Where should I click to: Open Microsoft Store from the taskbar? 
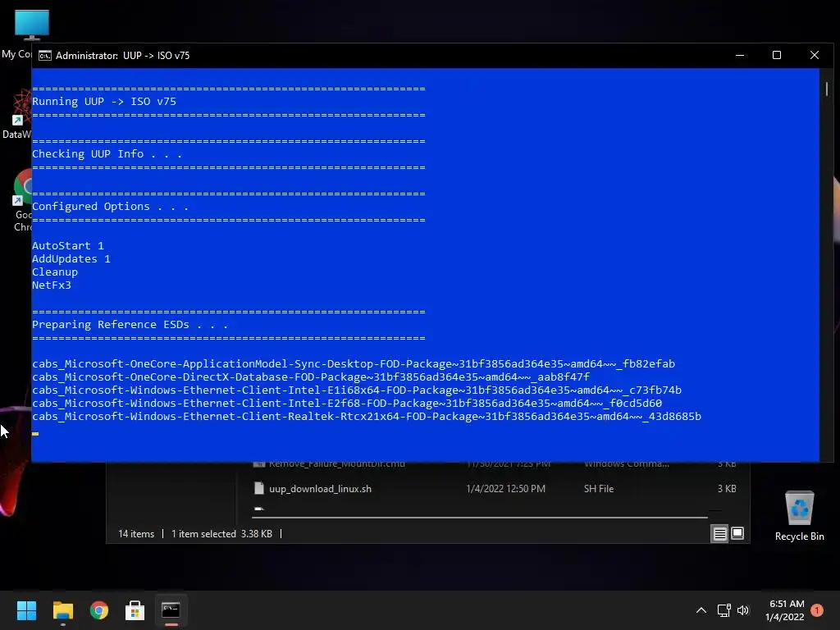[x=135, y=610]
